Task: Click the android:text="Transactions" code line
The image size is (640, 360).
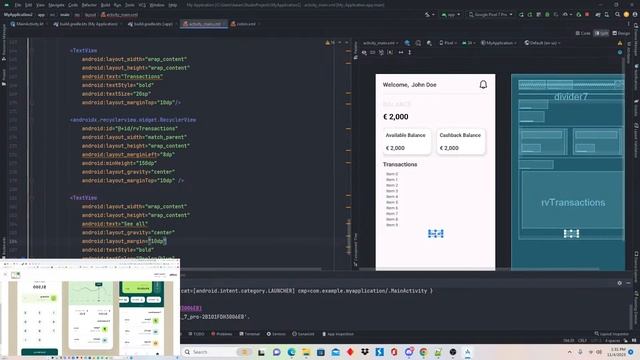Action: click(x=122, y=76)
